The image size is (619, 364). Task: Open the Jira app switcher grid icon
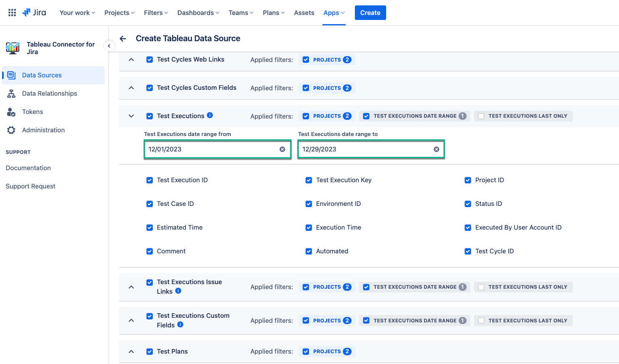pos(12,13)
